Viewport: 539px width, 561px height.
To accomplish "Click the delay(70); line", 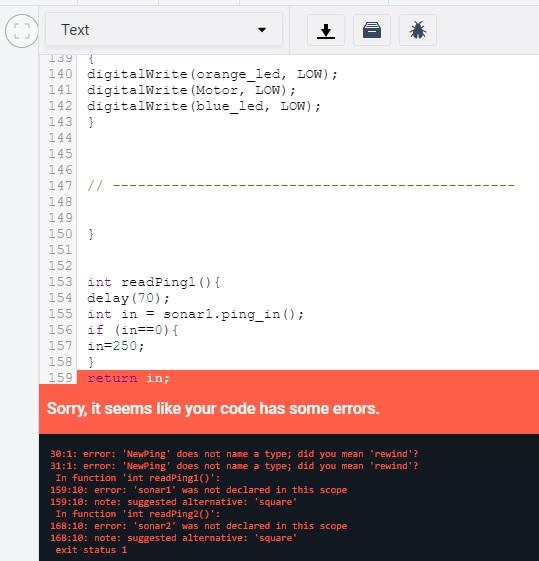I will [128, 298].
